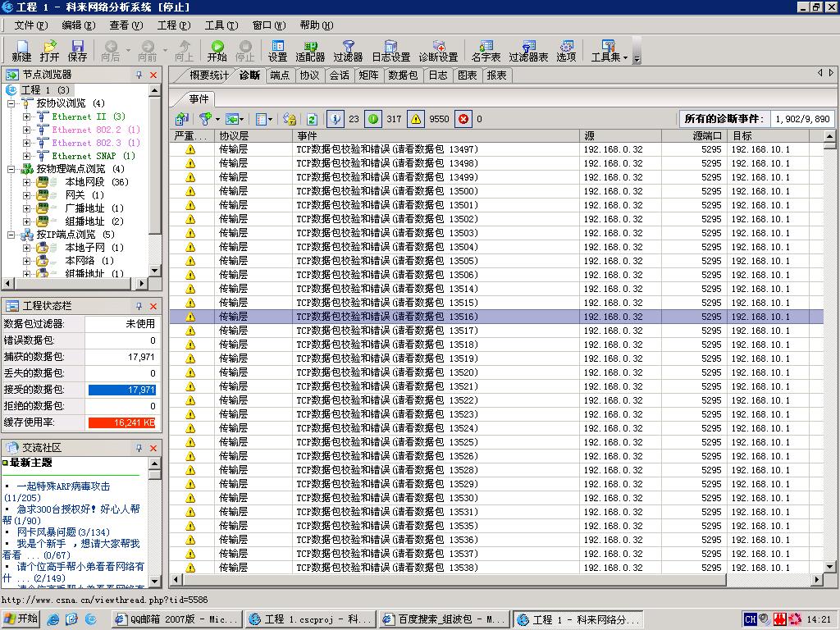Collapse the 按协议浏览 tree node
840x630 pixels.
point(11,103)
